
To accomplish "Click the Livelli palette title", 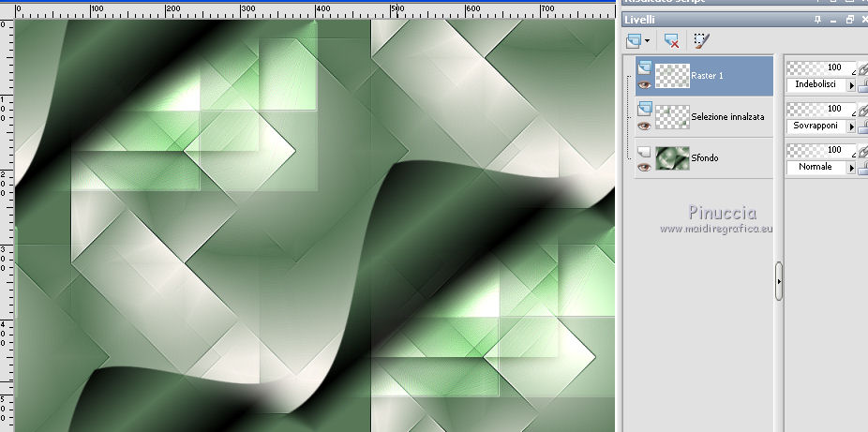I will pos(639,20).
